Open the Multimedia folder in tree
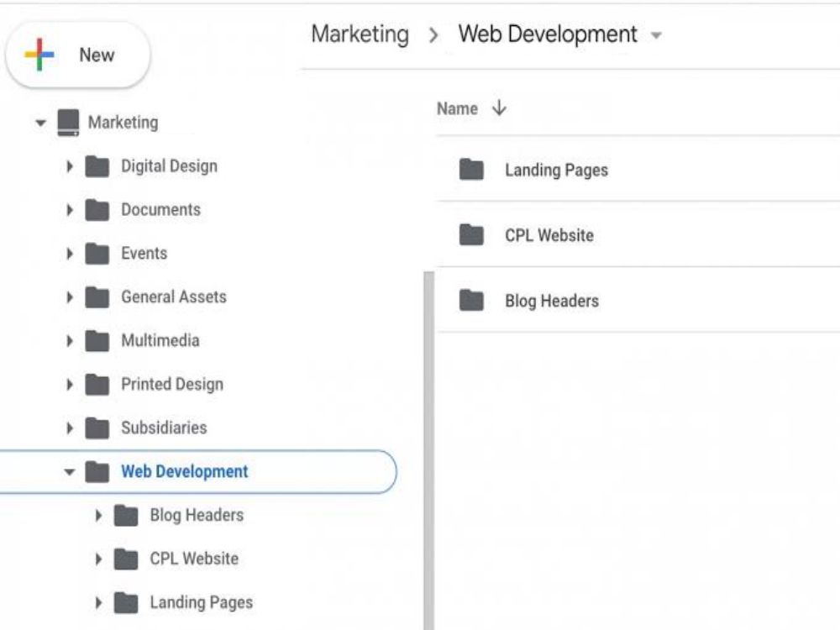Image resolution: width=840 pixels, height=630 pixels. click(x=160, y=341)
